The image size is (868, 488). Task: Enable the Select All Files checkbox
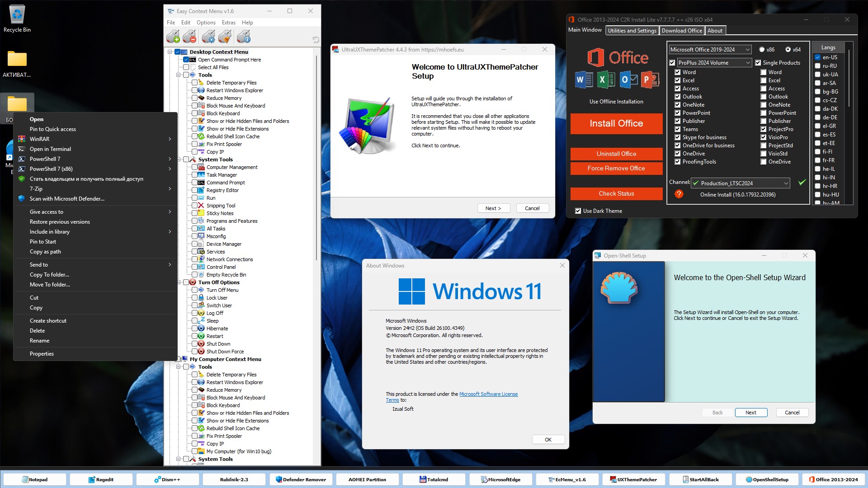[186, 67]
